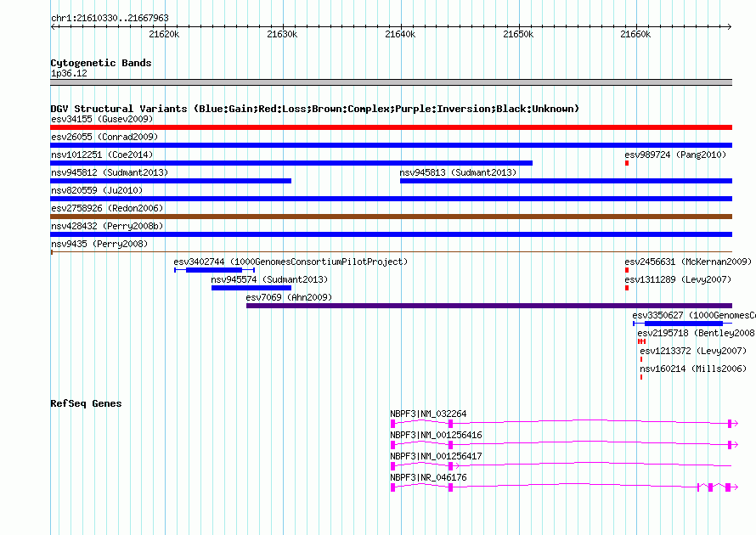Click the nsv1012251 (Coe2014) blue bar
756x535 pixels.
pyautogui.click(x=291, y=163)
